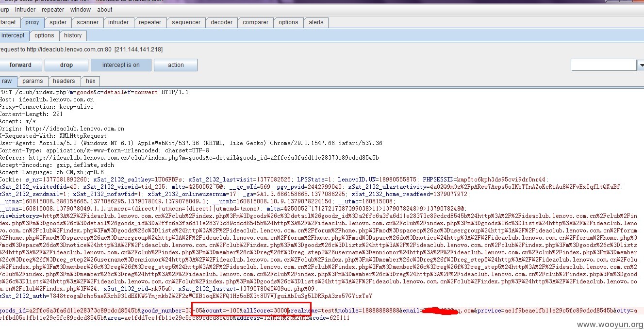Select the proxy tab

tap(33, 22)
